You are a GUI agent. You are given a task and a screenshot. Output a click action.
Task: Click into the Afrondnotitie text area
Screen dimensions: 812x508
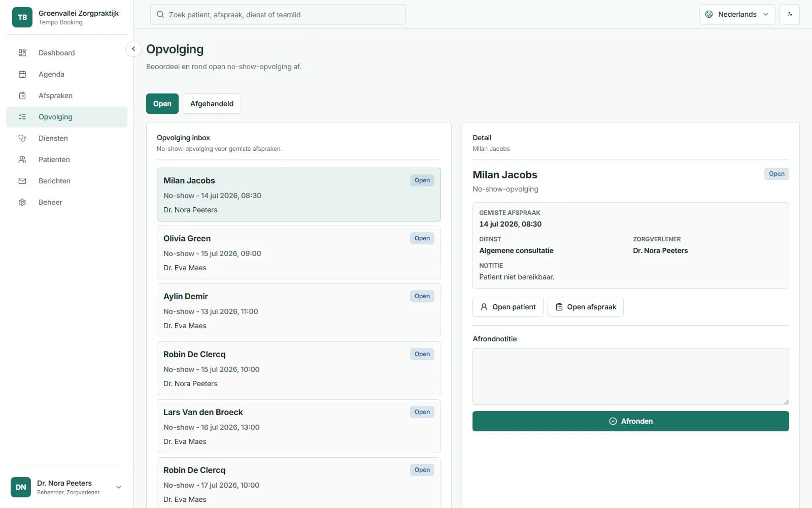[631, 376]
